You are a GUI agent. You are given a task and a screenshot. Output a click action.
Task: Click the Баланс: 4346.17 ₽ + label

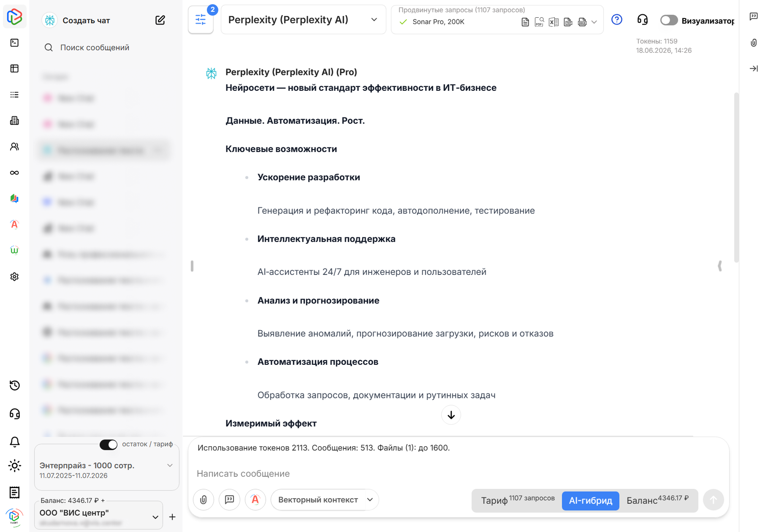[73, 500]
